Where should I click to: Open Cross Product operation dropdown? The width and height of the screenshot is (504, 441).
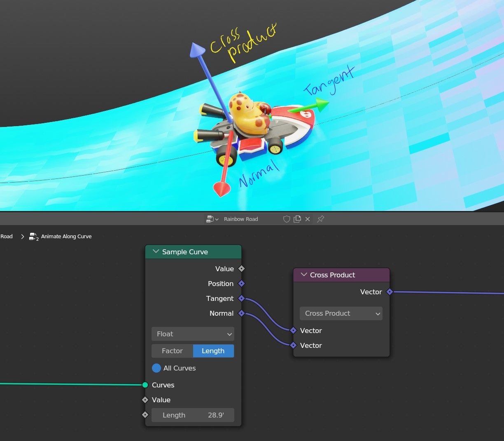tap(341, 313)
